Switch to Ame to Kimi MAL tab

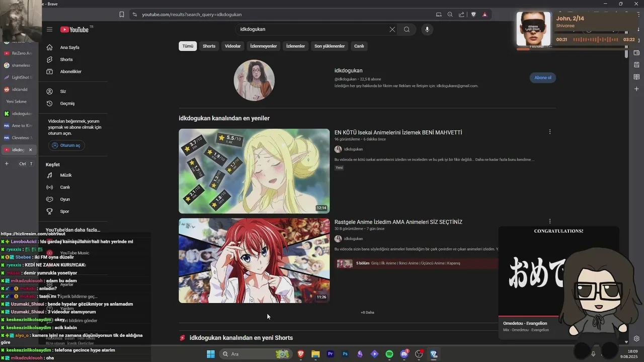click(x=18, y=126)
